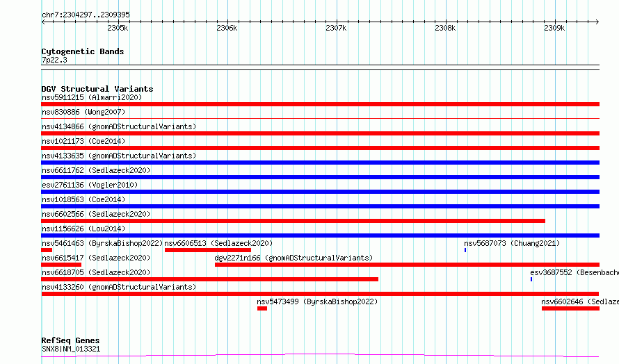Click the nsv5687073 (Chuang2021) label

(512, 243)
